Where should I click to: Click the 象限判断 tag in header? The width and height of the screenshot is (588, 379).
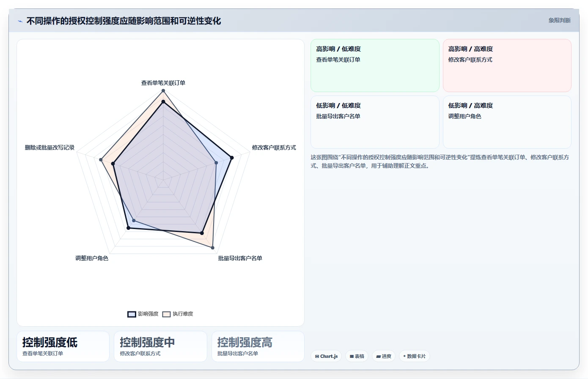[x=560, y=20]
